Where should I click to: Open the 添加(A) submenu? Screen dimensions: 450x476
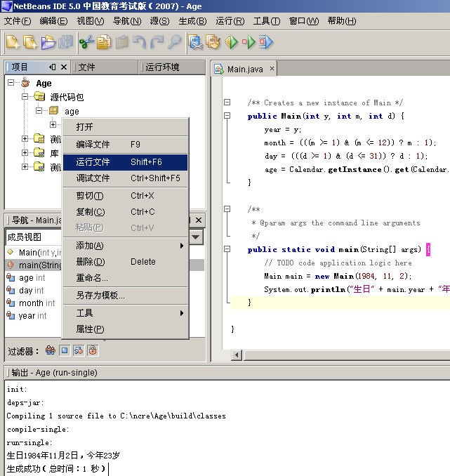tap(126, 245)
